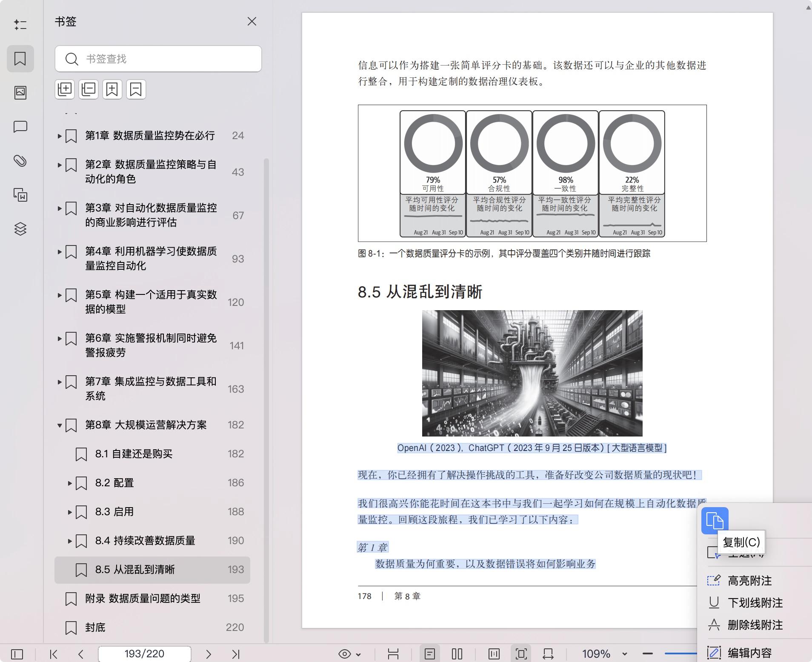This screenshot has width=812, height=662.
Task: Toggle fit-width reading mode icon
Action: tap(393, 654)
